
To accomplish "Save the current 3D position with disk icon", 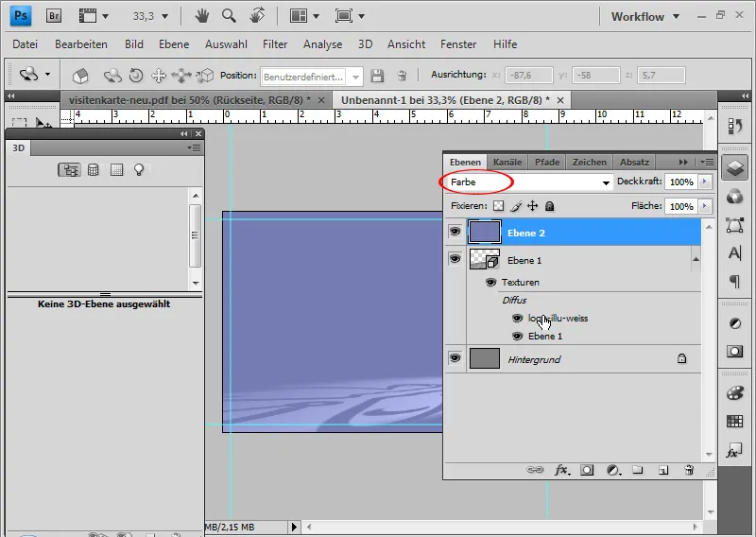I will [x=377, y=76].
